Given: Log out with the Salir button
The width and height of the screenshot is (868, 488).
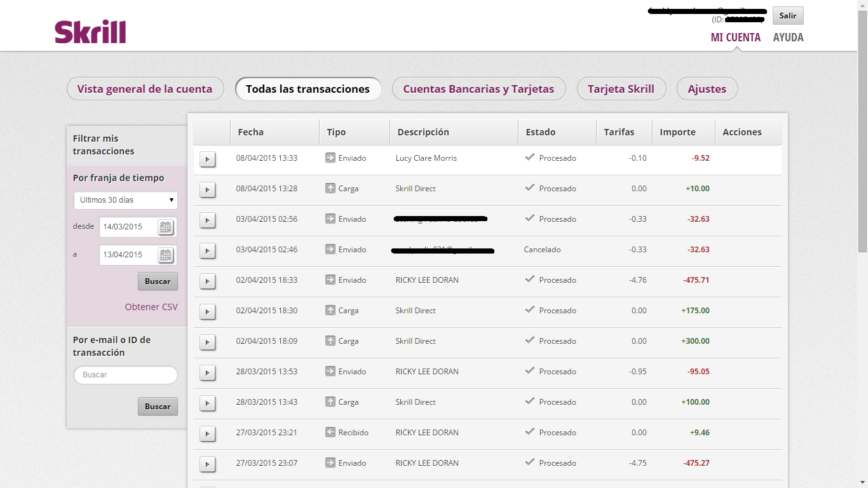Looking at the screenshot, I should click(x=788, y=16).
